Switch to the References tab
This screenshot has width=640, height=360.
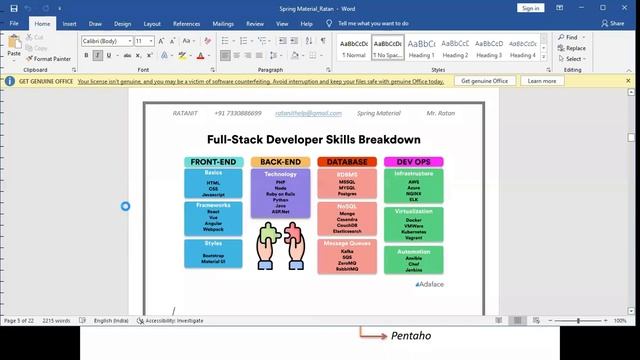point(187,24)
